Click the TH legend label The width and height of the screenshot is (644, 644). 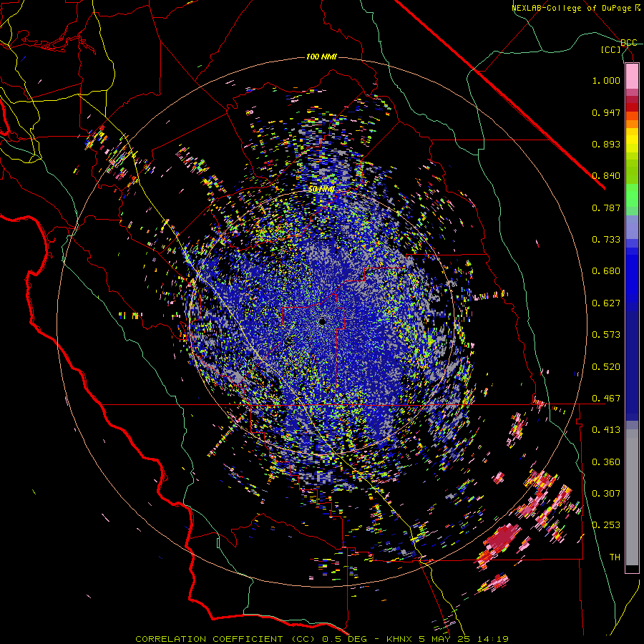[x=615, y=557]
